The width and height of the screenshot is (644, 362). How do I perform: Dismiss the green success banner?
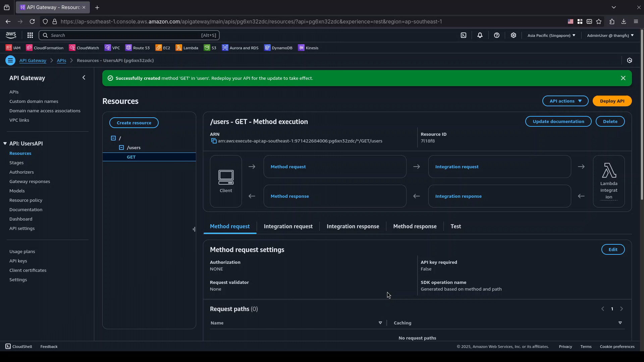(623, 78)
